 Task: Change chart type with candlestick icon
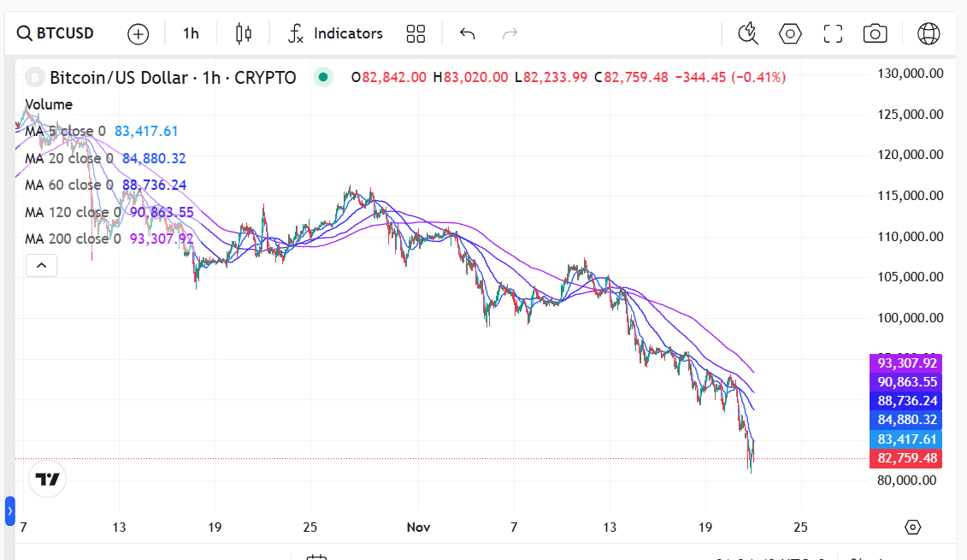tap(244, 33)
